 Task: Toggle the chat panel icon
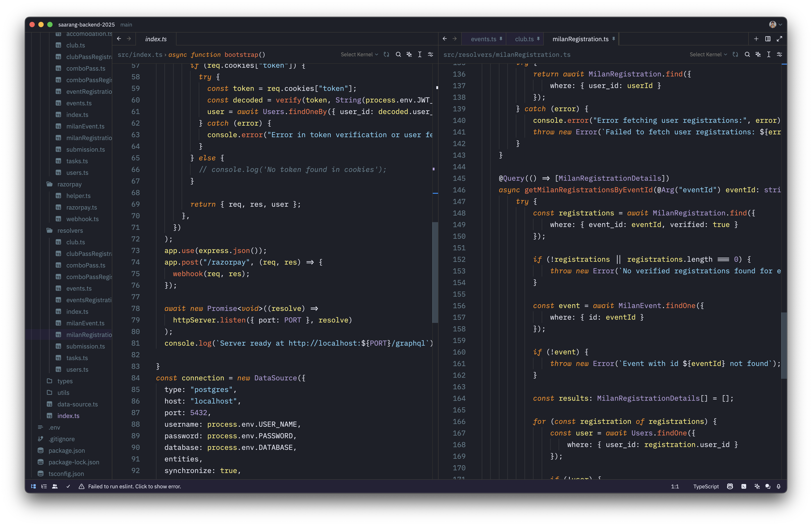pos(768,486)
